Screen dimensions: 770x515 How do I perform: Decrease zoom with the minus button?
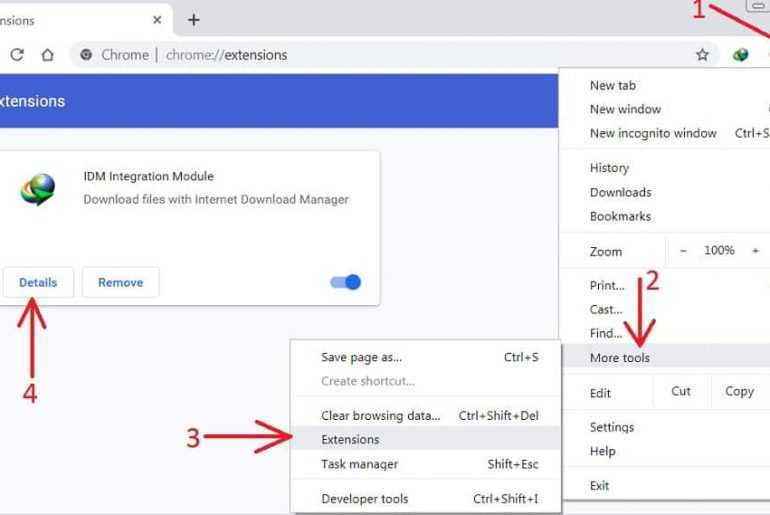[683, 251]
